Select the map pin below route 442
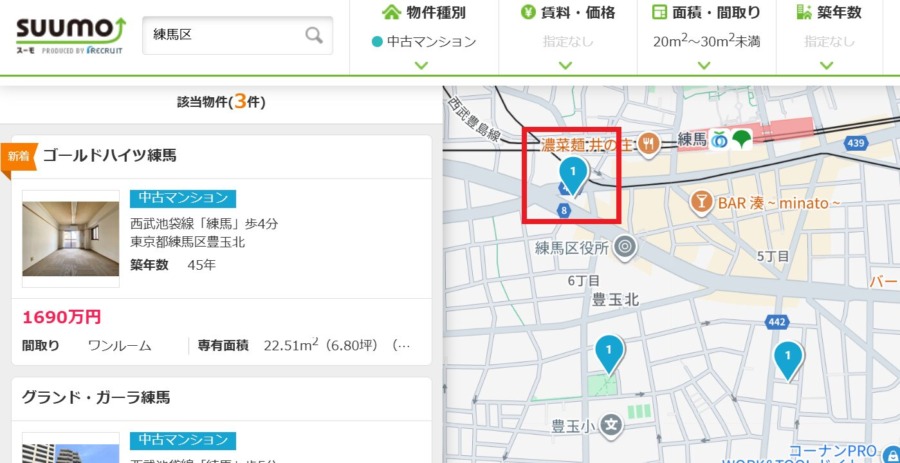Screen dimensions: 900x463 coord(788,359)
